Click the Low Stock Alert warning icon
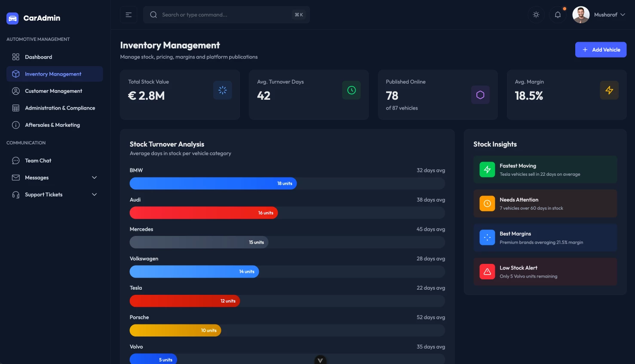635x364 pixels. pos(487,272)
